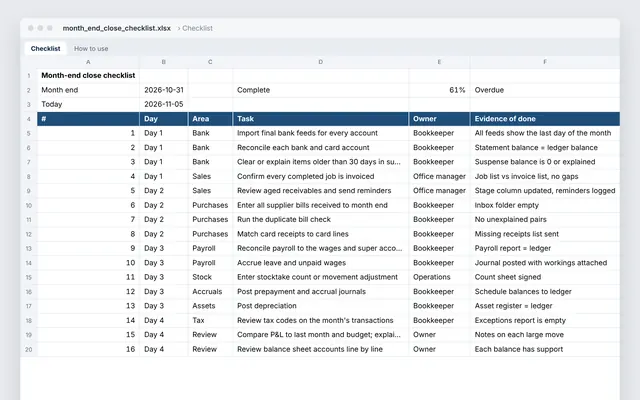This screenshot has height=400, width=640.
Task: Select task Confirm every completed job is invoiced
Action: click(x=320, y=176)
